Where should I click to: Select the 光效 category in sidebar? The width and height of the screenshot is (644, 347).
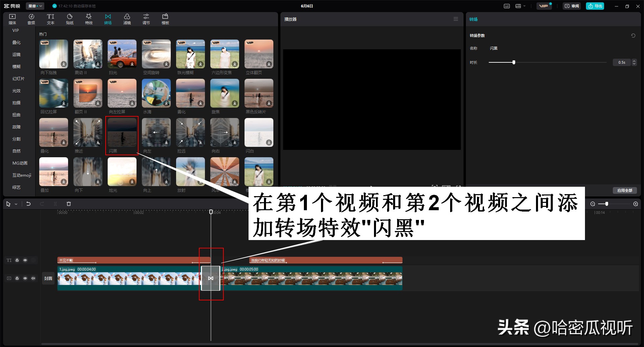tap(16, 91)
